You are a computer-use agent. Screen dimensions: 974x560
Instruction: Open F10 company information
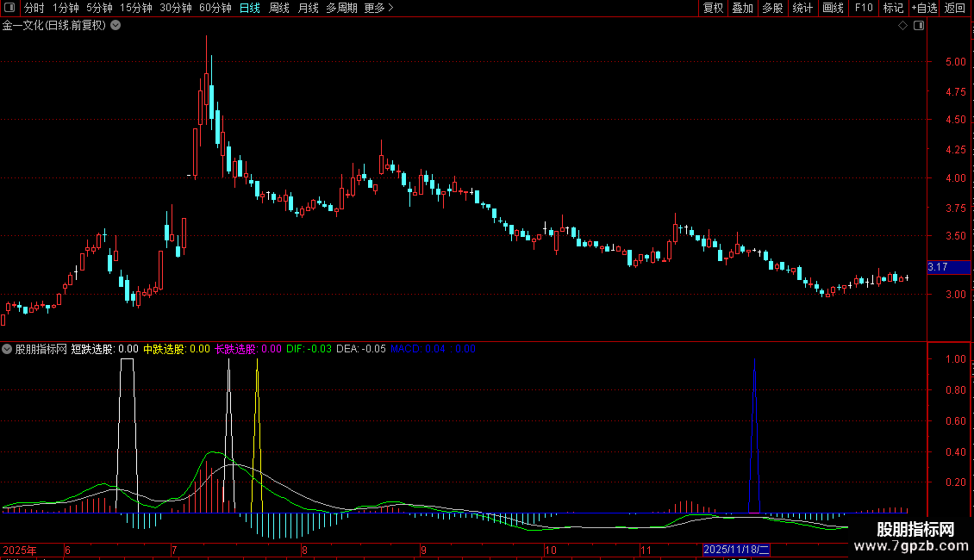click(x=864, y=8)
